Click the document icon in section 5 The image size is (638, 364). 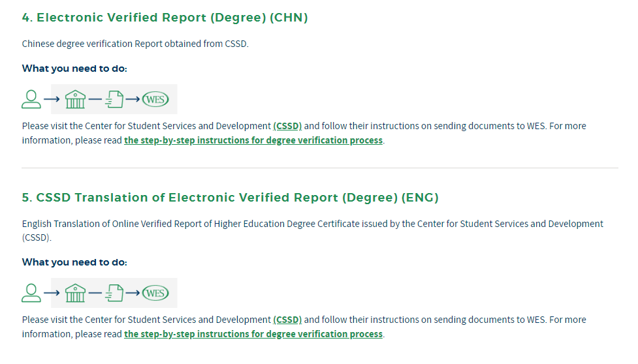pyautogui.click(x=114, y=293)
